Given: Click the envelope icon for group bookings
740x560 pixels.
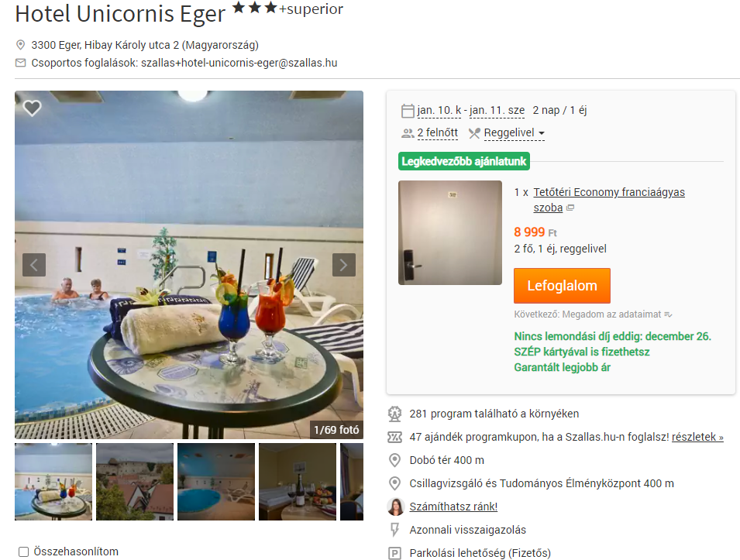Looking at the screenshot, I should pos(20,63).
